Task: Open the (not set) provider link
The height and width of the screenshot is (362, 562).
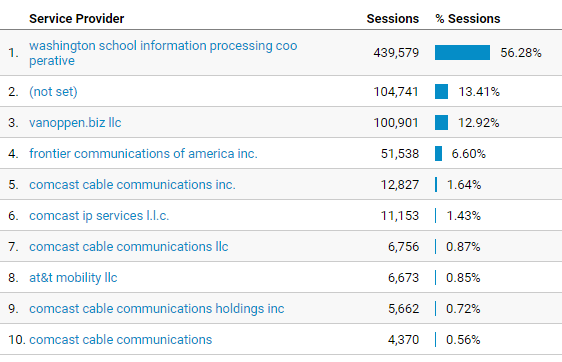Action: pos(53,92)
